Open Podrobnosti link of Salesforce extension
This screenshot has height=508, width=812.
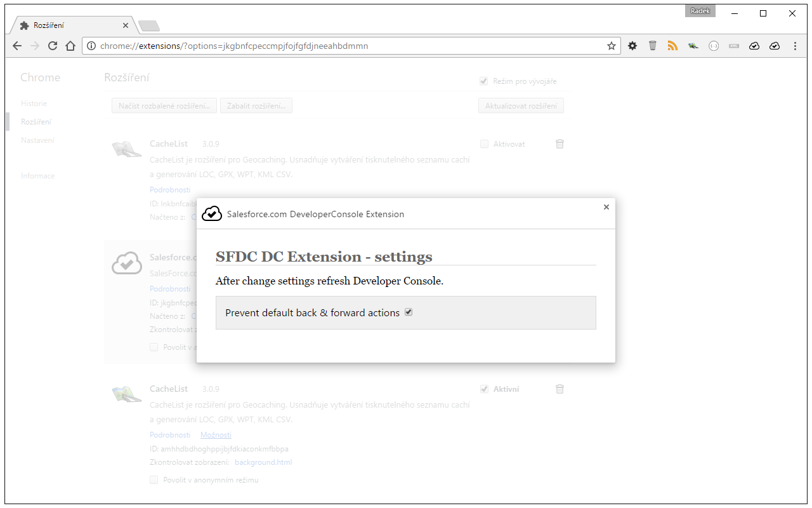(x=170, y=288)
